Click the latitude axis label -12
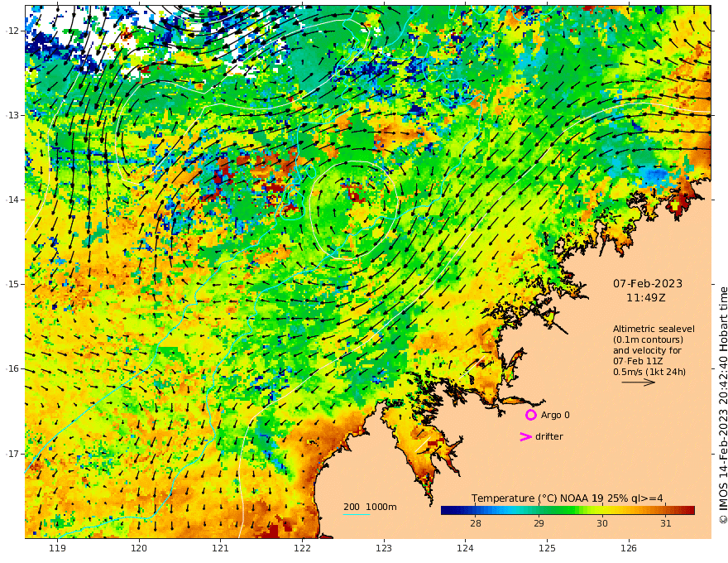Screen dimensions: 728x563 (12, 31)
